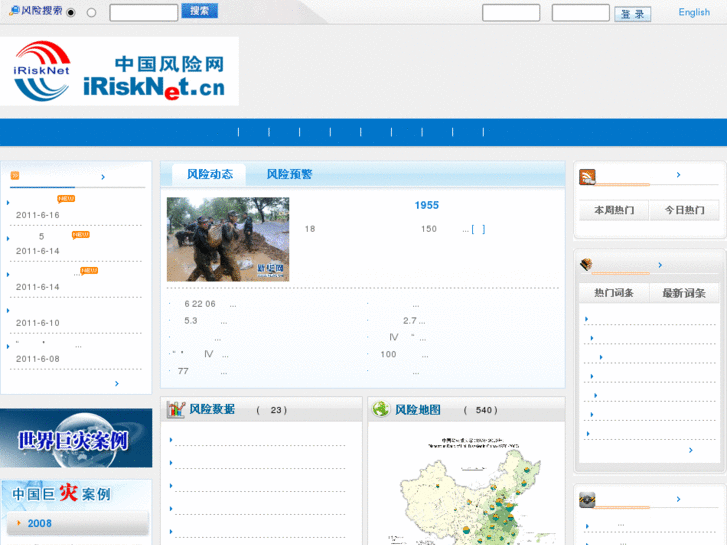
Task: Click the arrow next to the RSS icon header
Action: pos(678,175)
